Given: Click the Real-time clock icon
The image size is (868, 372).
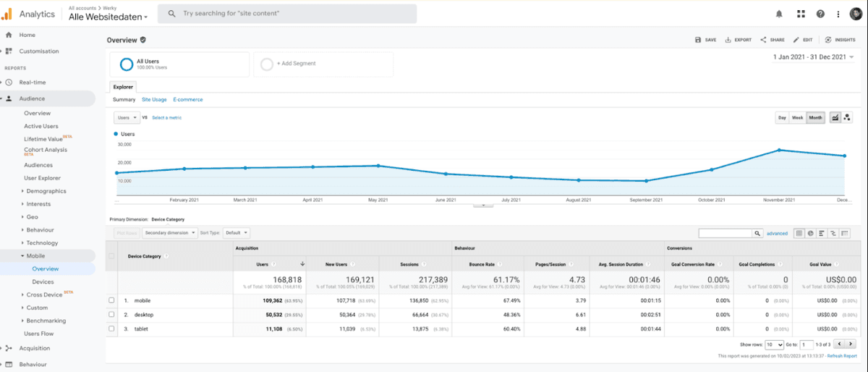Looking at the screenshot, I should pyautogui.click(x=9, y=83).
